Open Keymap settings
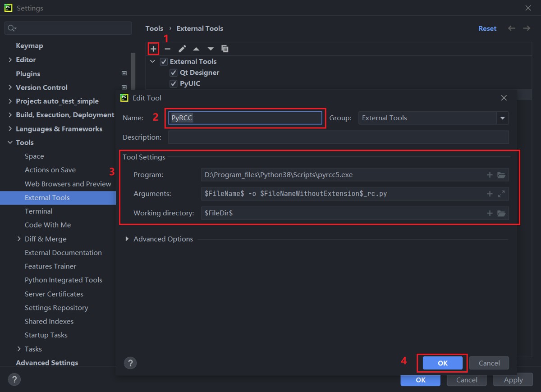This screenshot has width=541, height=392. [29, 46]
